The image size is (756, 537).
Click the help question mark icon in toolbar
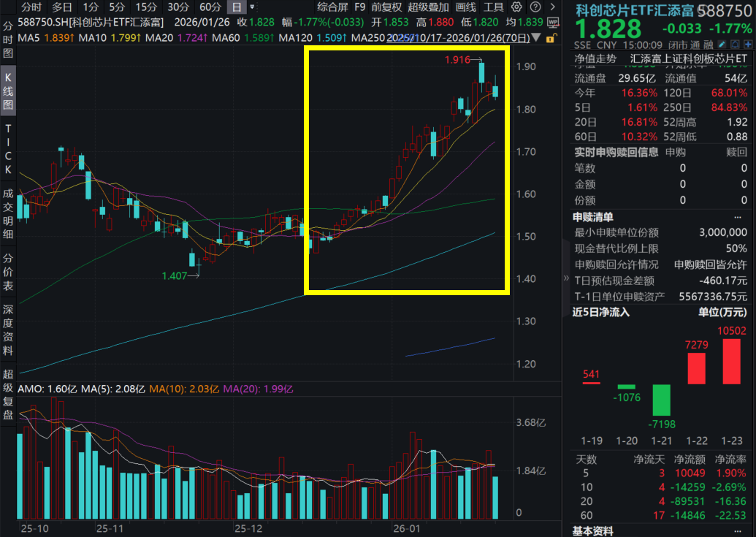coord(535,7)
